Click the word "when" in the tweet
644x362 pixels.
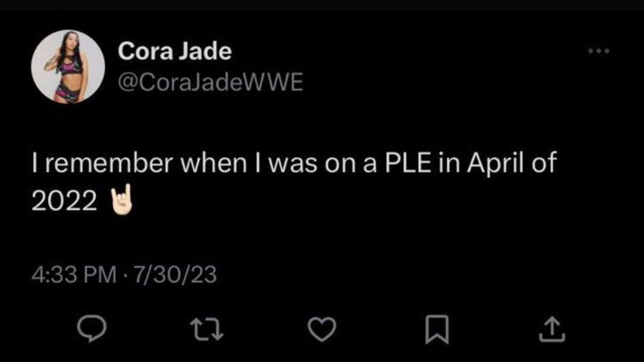click(x=214, y=163)
